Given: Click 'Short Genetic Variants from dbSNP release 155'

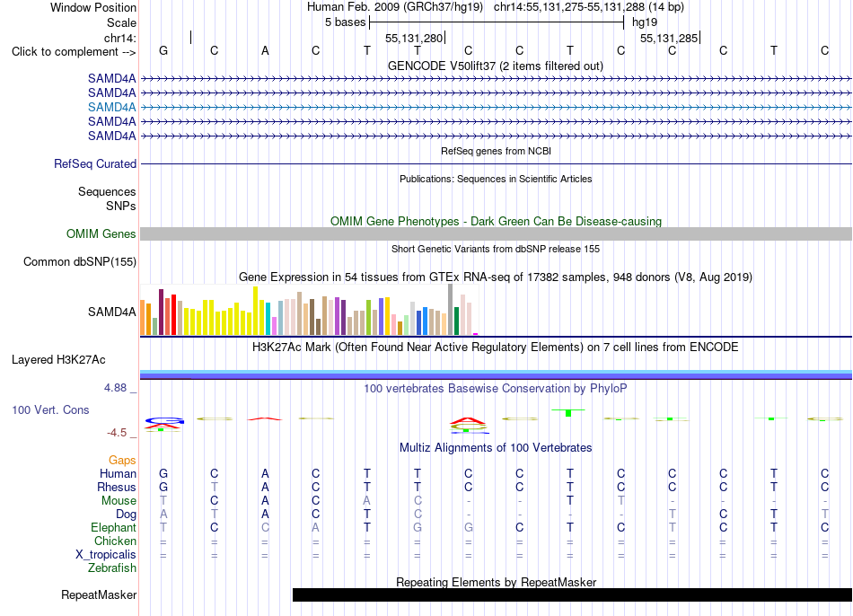Looking at the screenshot, I should [496, 249].
